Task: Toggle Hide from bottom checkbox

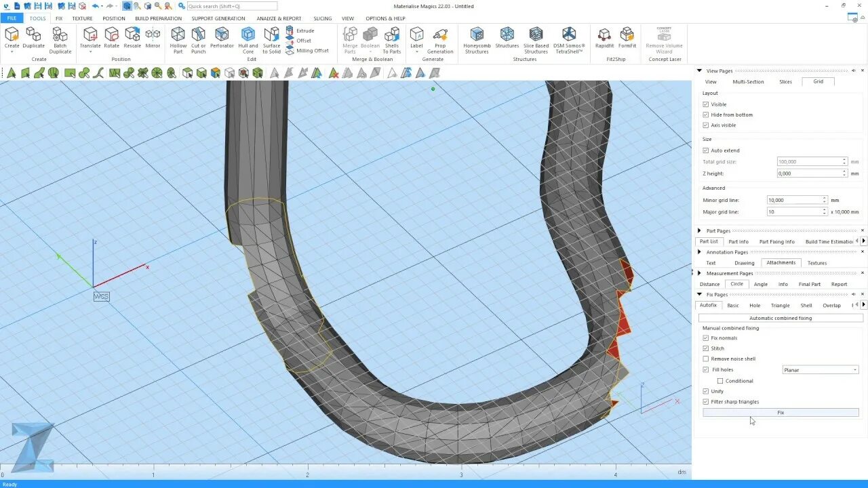Action: click(706, 115)
